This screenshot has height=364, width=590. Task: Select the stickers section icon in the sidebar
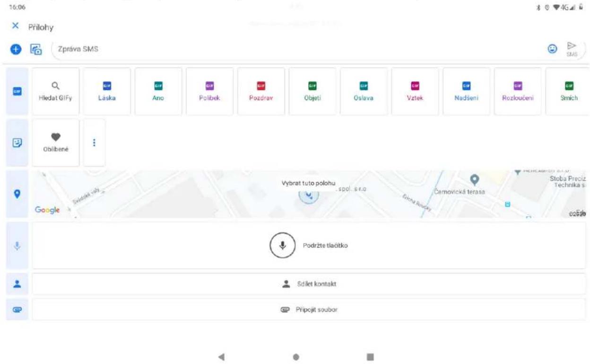[x=17, y=142]
